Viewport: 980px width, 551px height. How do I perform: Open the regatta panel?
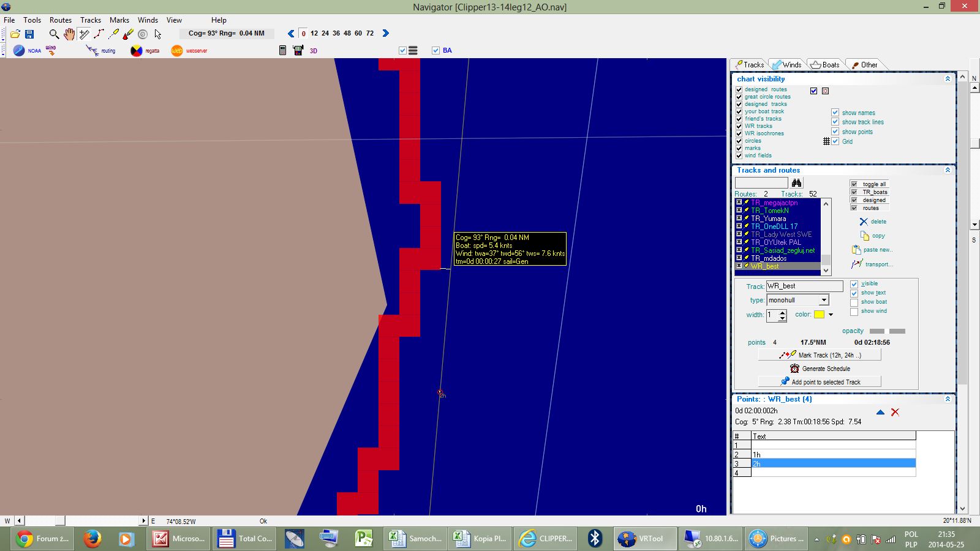pyautogui.click(x=145, y=50)
